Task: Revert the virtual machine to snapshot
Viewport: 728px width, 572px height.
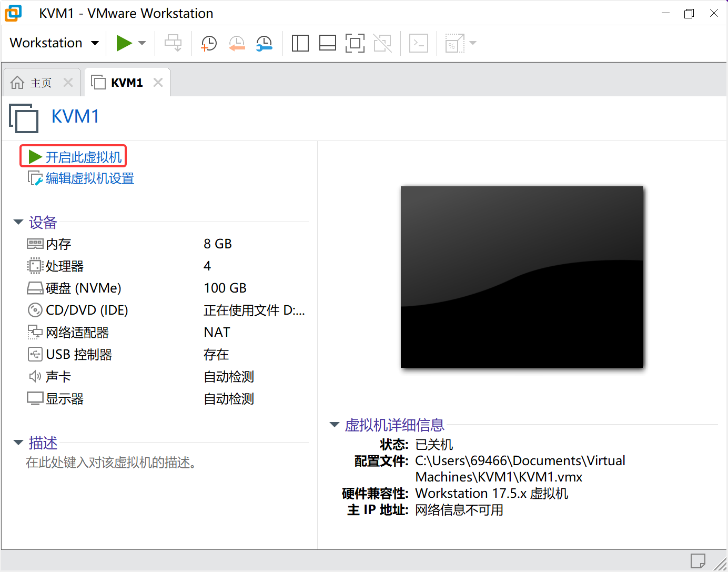Action: pos(237,43)
